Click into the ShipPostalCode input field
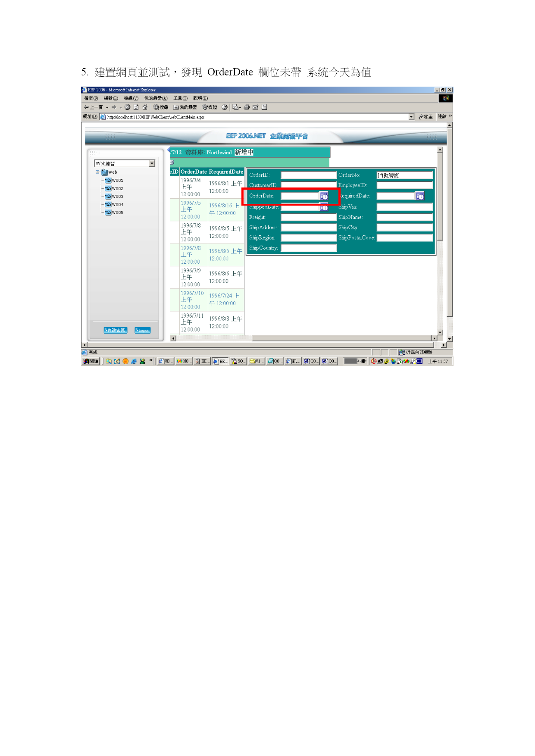The width and height of the screenshot is (535, 756). pyautogui.click(x=405, y=237)
